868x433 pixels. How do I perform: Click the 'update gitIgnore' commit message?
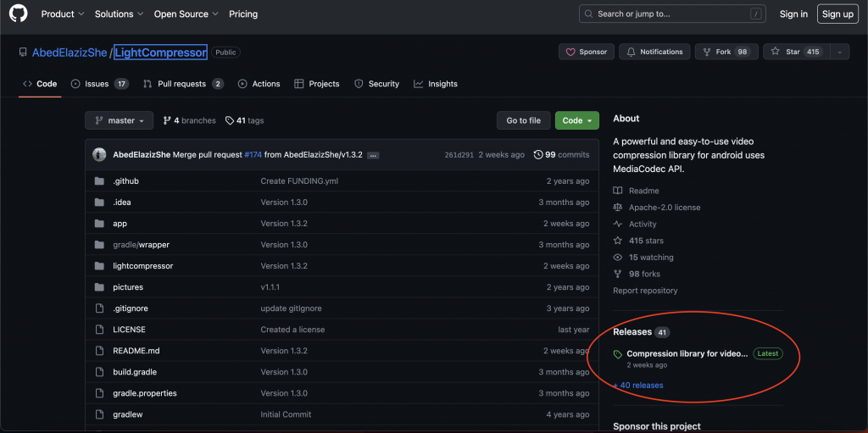pos(292,308)
